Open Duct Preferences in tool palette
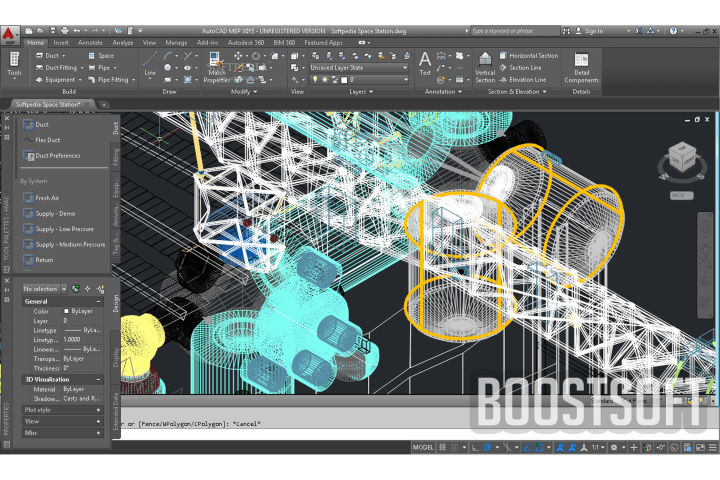Image resolution: width=720 pixels, height=480 pixels. pos(56,156)
